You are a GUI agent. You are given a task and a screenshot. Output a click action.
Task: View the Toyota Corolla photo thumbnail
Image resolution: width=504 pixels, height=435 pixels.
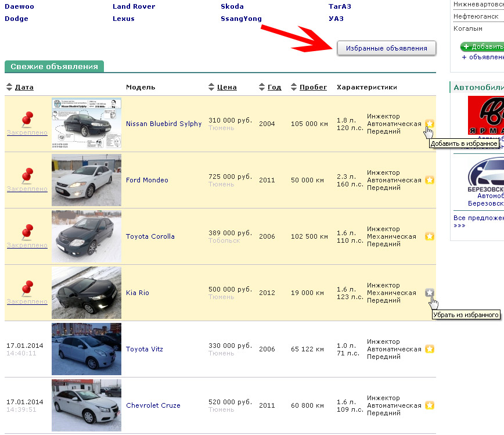tap(87, 236)
